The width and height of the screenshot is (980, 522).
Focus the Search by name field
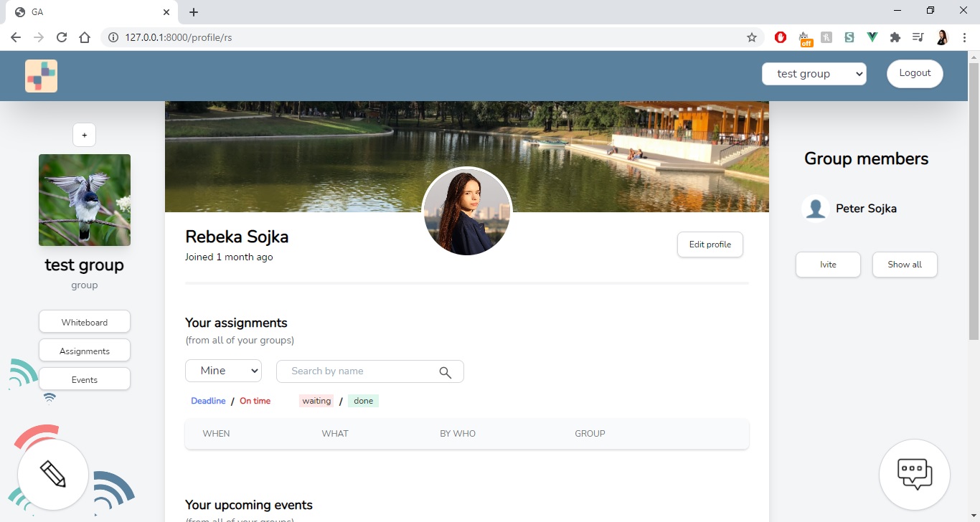(x=359, y=371)
